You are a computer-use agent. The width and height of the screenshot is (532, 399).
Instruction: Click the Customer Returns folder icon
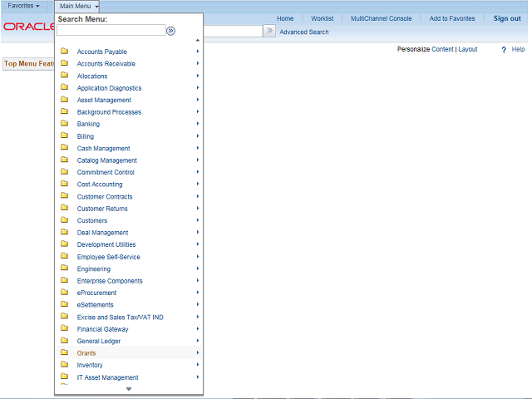pyautogui.click(x=64, y=208)
